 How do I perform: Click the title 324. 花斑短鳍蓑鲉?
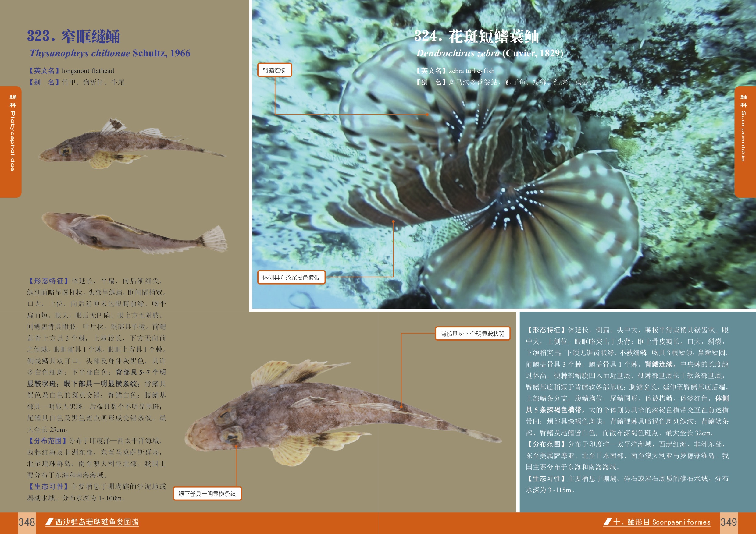476,36
